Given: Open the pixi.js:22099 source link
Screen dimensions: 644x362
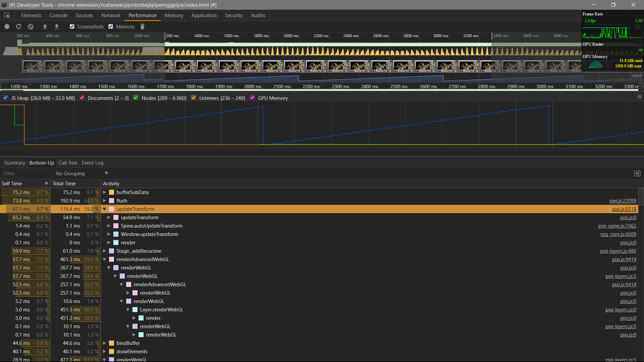Looking at the screenshot, I should click(x=623, y=201).
